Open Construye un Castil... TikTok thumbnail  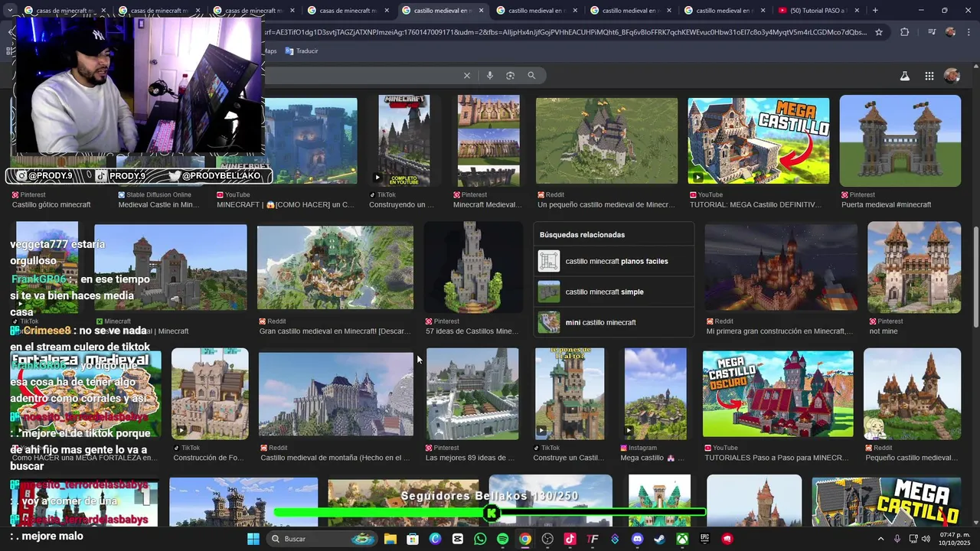(x=570, y=394)
